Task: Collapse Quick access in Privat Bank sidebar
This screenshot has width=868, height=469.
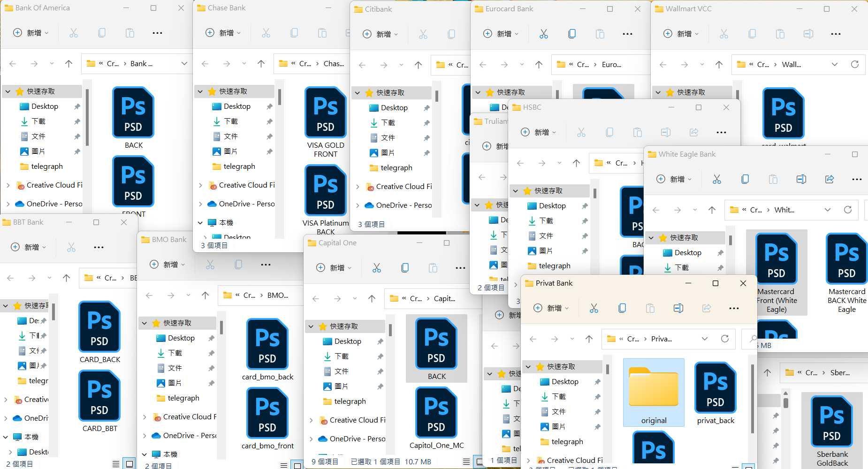Action: (528, 367)
